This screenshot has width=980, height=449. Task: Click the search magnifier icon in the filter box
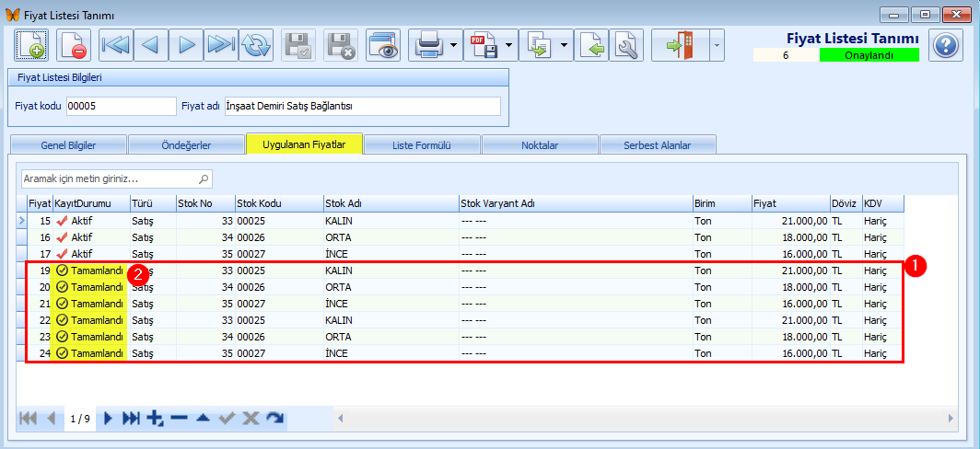(204, 178)
